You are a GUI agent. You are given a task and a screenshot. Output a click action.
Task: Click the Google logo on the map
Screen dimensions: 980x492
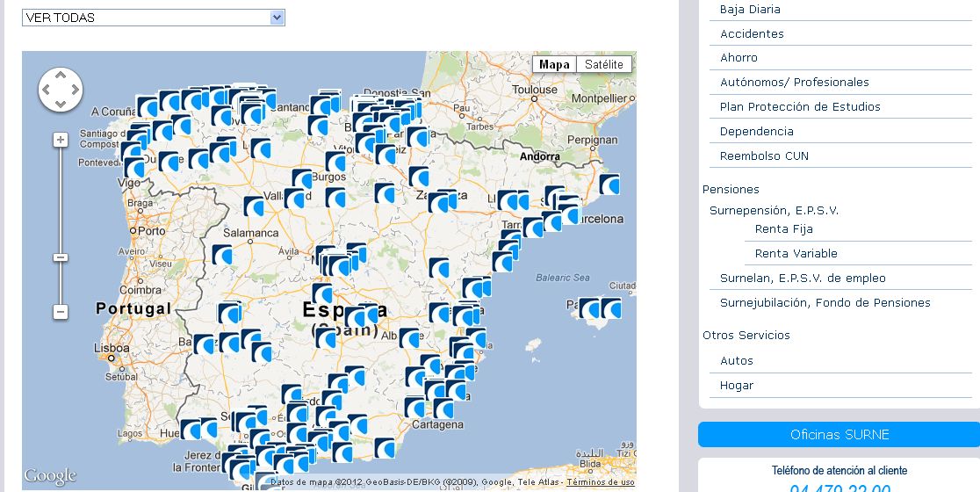(50, 475)
